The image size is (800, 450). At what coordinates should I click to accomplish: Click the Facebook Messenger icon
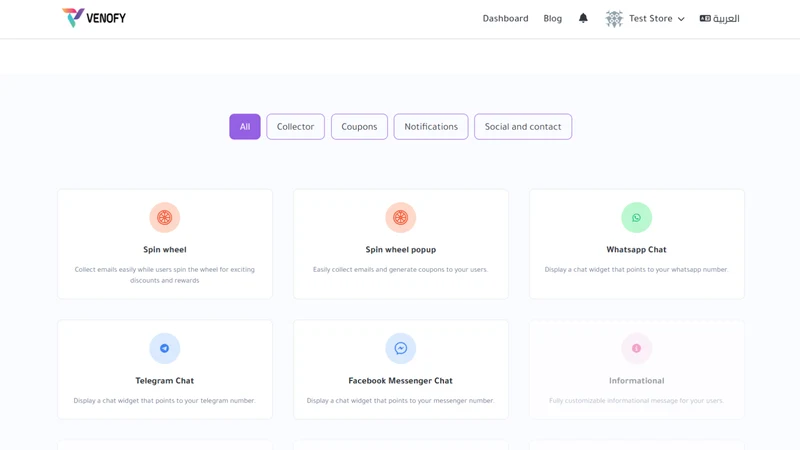[401, 348]
